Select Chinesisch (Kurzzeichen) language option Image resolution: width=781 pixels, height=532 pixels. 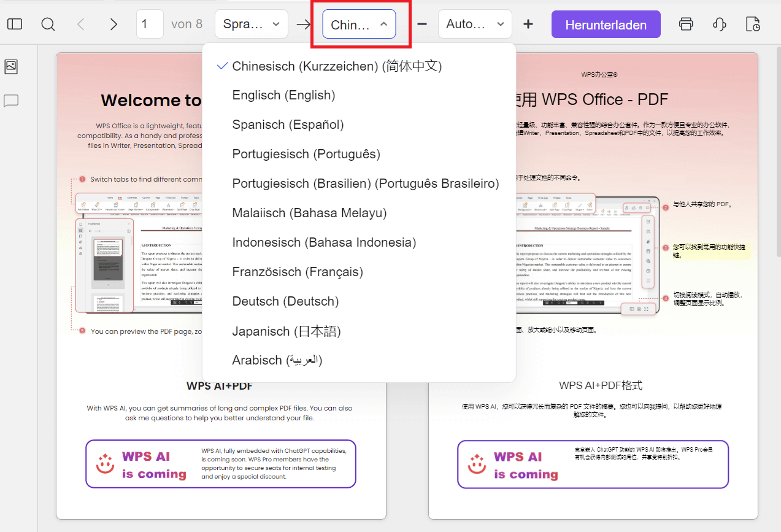[359, 66]
